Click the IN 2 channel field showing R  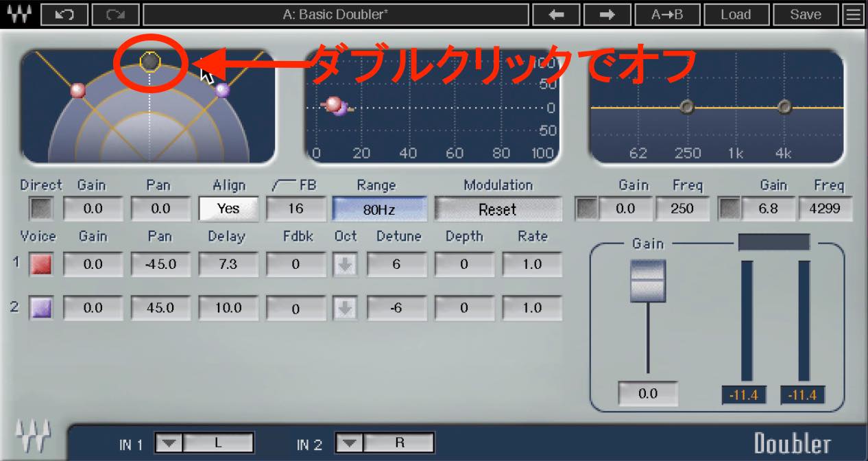[x=400, y=443]
